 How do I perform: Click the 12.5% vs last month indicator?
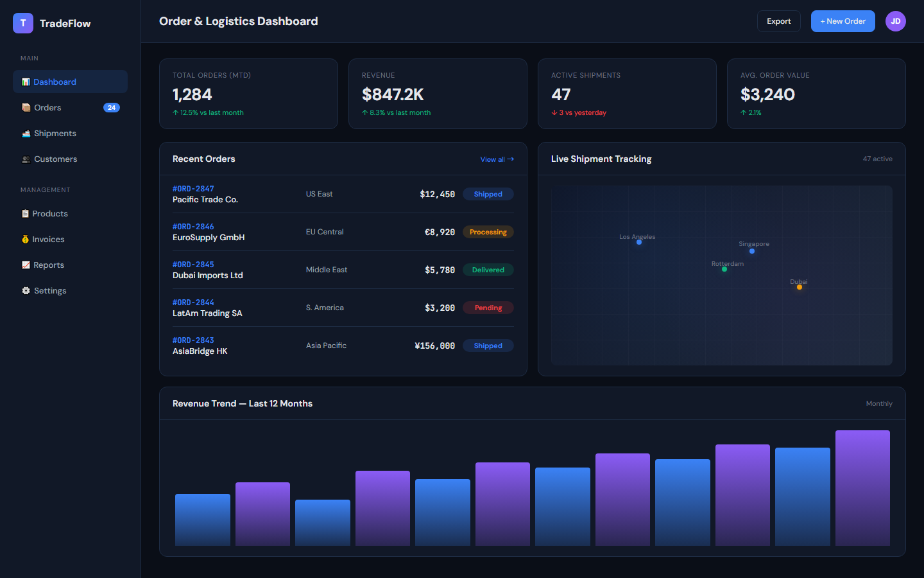(x=208, y=112)
